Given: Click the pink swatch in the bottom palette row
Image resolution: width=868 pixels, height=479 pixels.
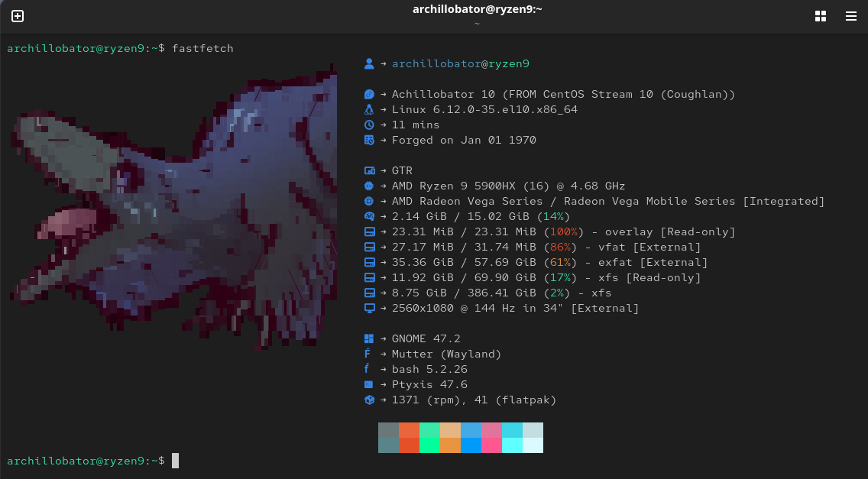Looking at the screenshot, I should (x=491, y=445).
